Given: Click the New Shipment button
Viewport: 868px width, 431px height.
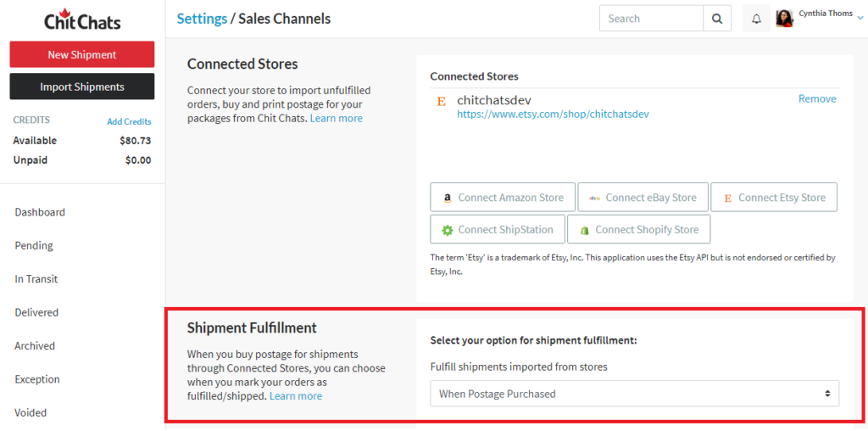Looking at the screenshot, I should click(82, 54).
